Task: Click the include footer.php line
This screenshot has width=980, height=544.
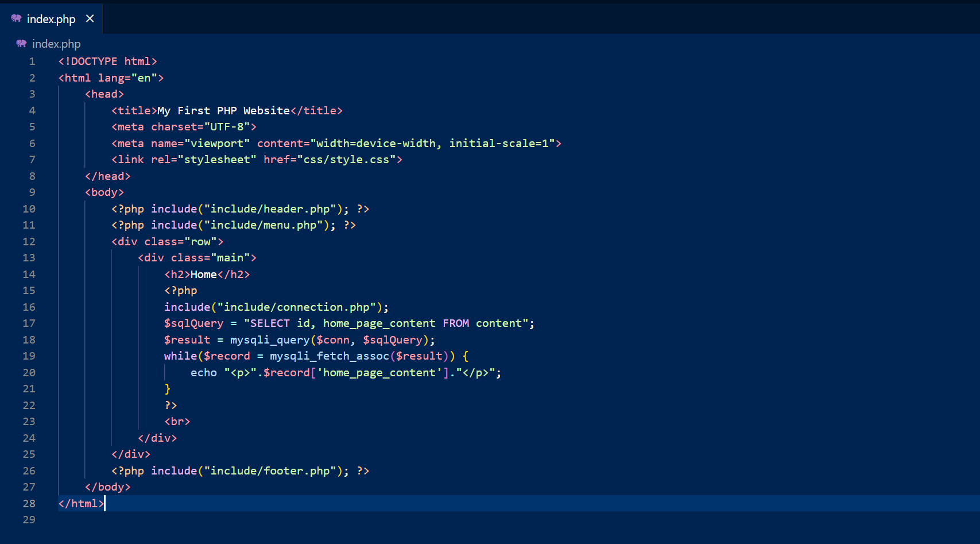Action: (240, 471)
